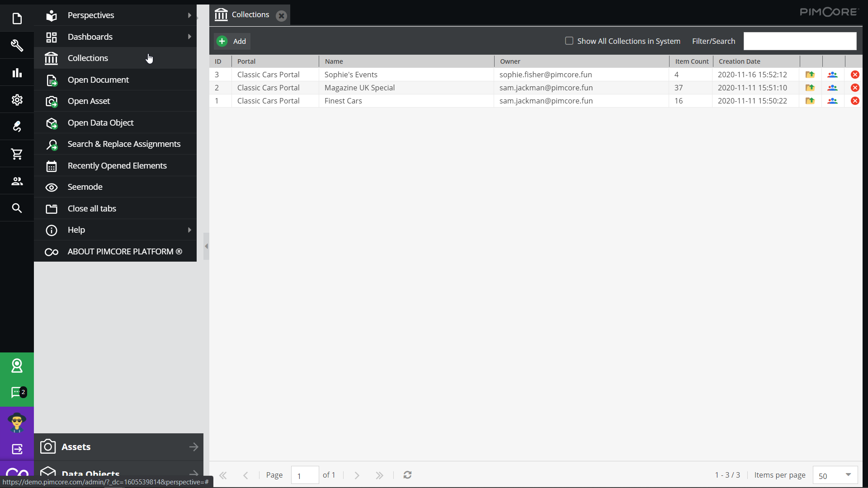Sort by the Portal column header
The height and width of the screenshot is (488, 868).
click(x=275, y=61)
